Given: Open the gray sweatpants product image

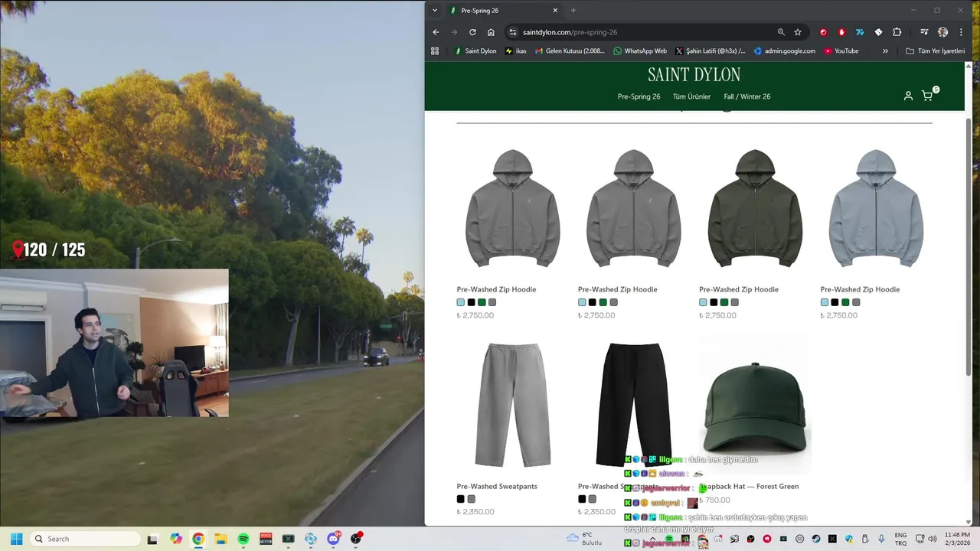Looking at the screenshot, I should pos(512,404).
